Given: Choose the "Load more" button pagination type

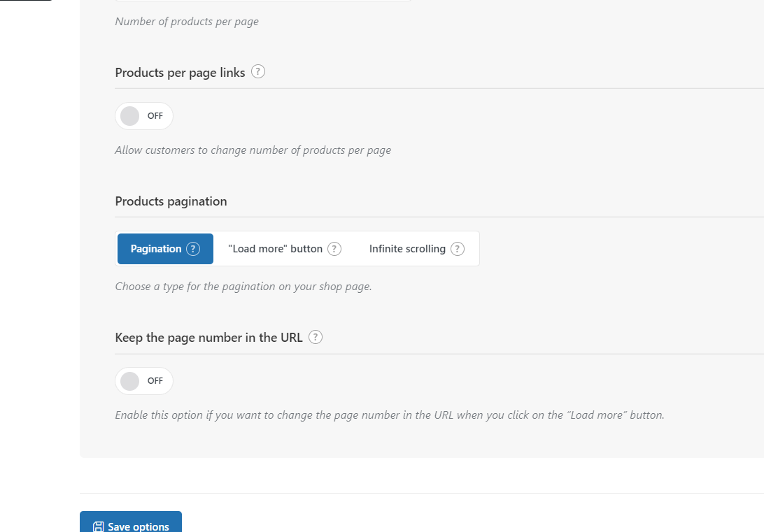Looking at the screenshot, I should tap(275, 249).
